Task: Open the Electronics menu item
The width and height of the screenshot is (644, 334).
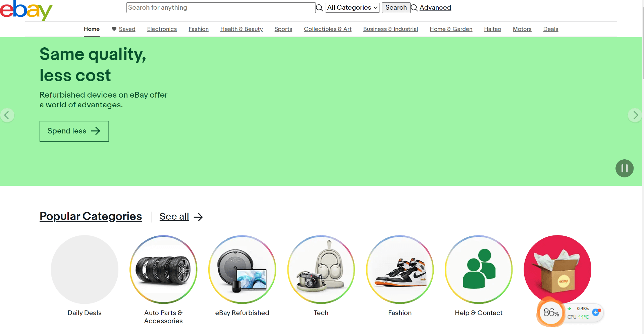Action: [162, 29]
